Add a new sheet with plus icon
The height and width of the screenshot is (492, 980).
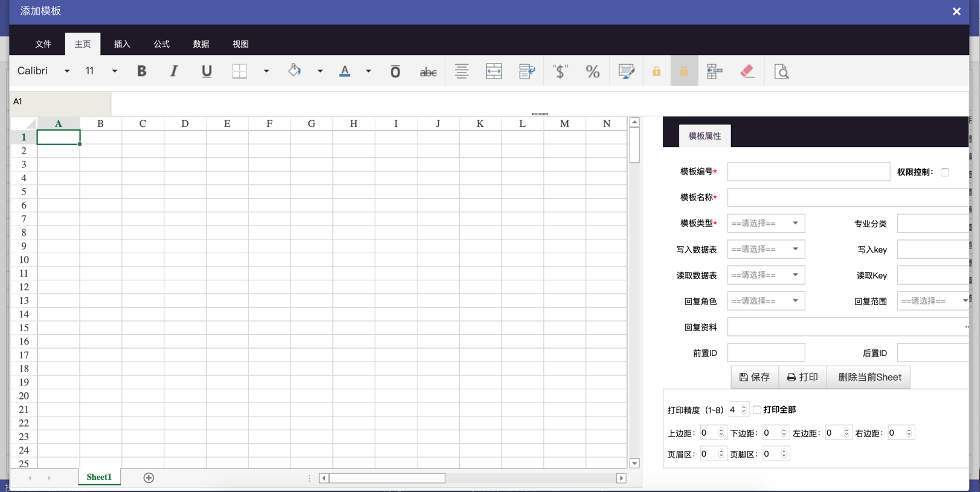(x=149, y=477)
